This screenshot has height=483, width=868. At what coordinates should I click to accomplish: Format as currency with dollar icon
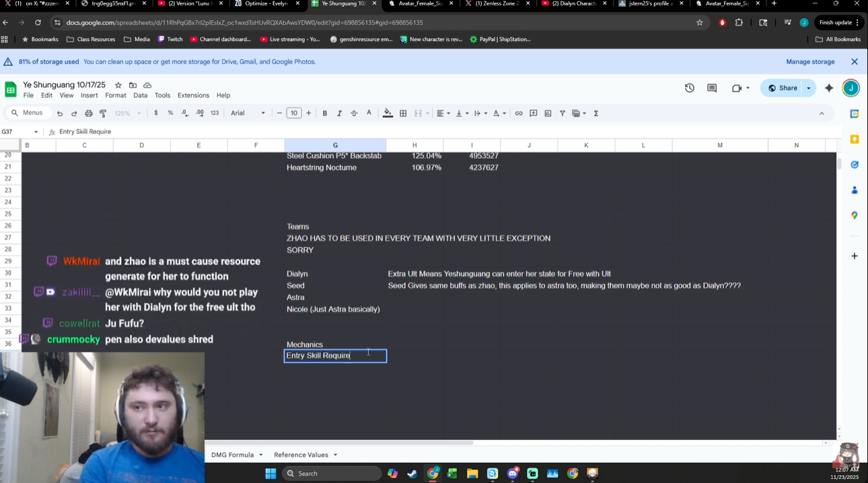click(x=156, y=113)
